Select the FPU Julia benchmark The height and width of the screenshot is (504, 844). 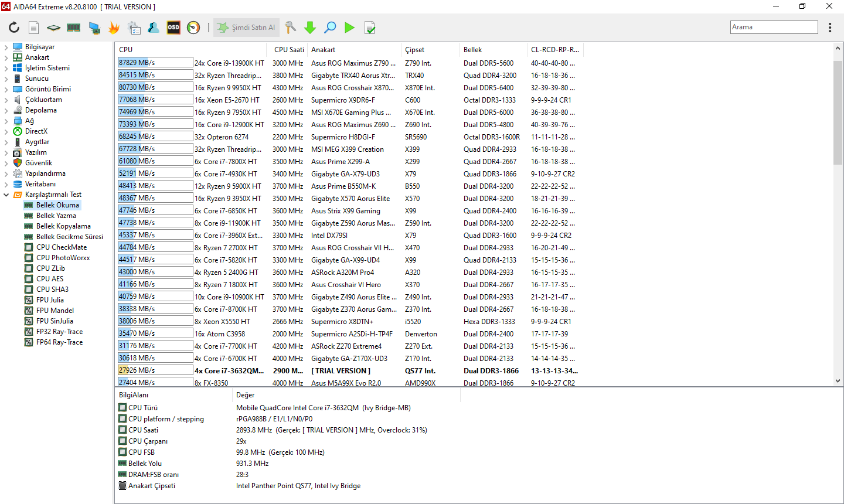50,300
